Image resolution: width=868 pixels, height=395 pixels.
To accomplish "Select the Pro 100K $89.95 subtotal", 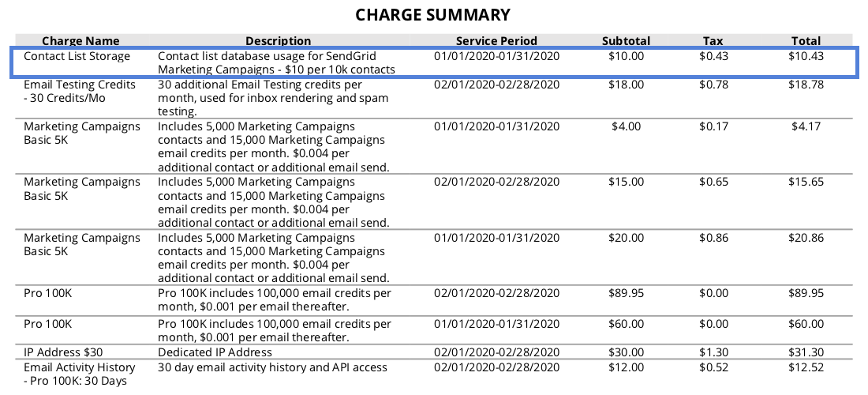I will [x=626, y=293].
